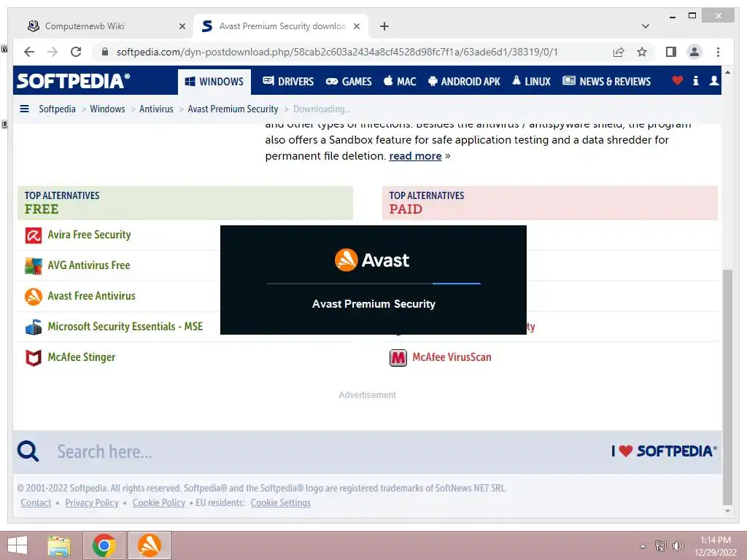Image resolution: width=747 pixels, height=560 pixels.
Task: Click the search magnifier icon
Action: point(28,451)
